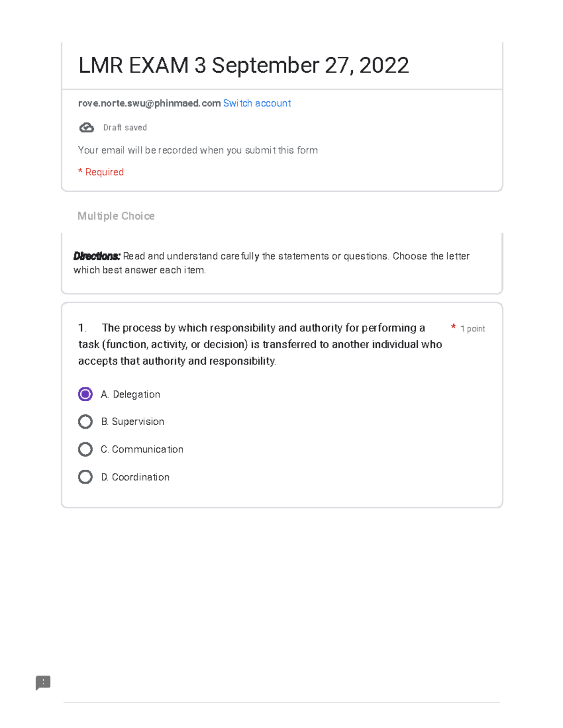Open the report problem feedback icon
Screen dimensions: 563x728
pyautogui.click(x=43, y=683)
